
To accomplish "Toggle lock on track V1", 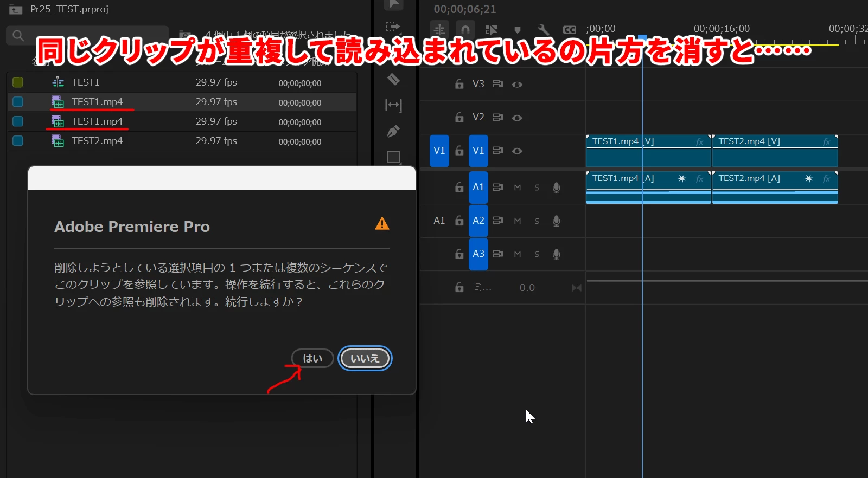I will pyautogui.click(x=459, y=151).
